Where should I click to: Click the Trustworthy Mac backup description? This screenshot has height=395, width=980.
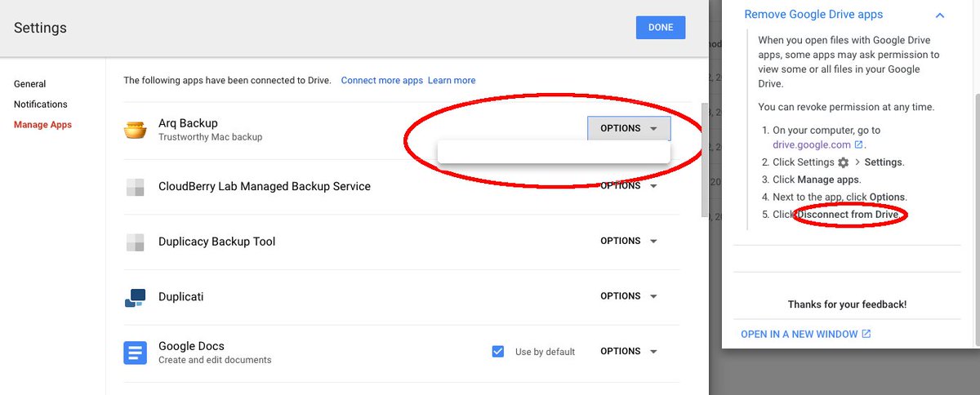211,137
